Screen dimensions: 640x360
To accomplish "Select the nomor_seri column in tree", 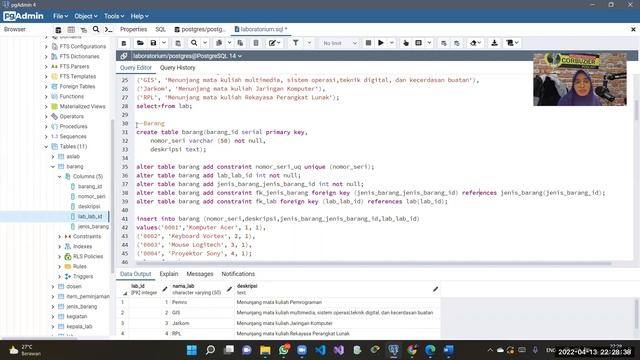I will tap(91, 196).
